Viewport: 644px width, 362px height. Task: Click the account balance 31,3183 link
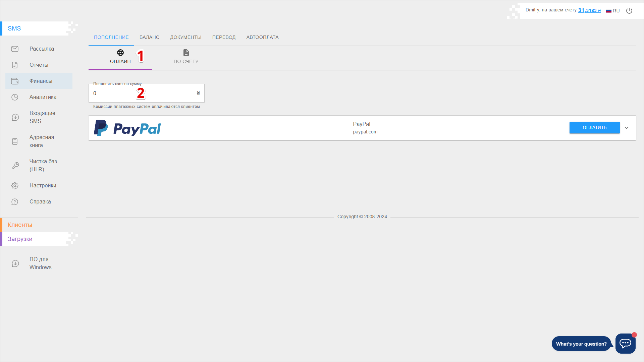589,10
